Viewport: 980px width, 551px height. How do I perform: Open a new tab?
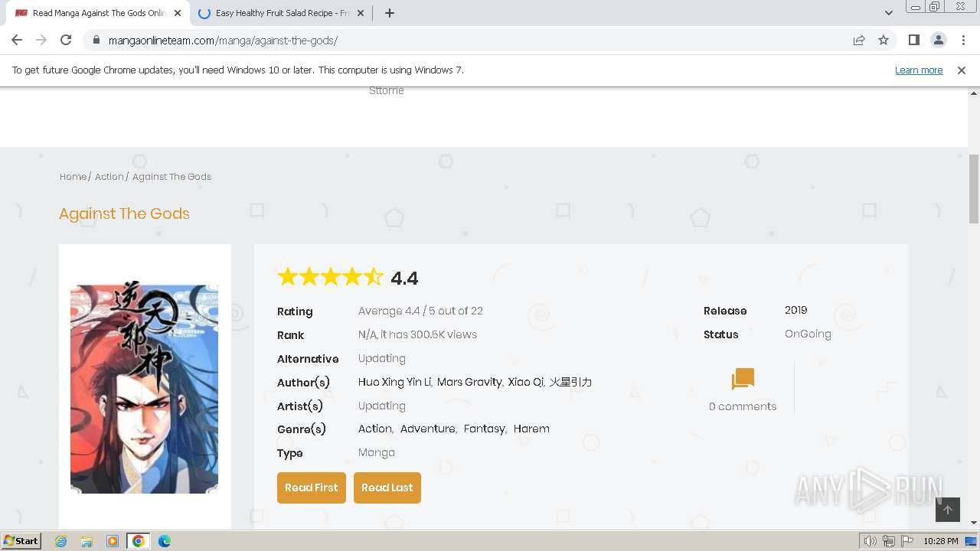[x=390, y=13]
